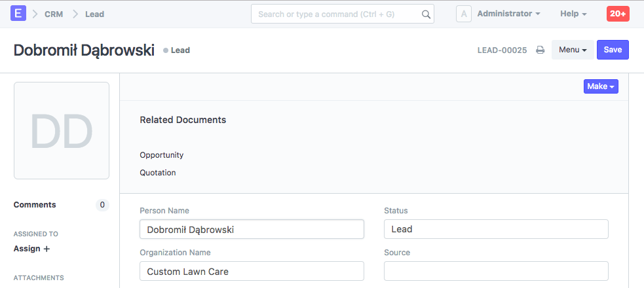
Task: Open the Opportunity related document link
Action: pyautogui.click(x=162, y=155)
